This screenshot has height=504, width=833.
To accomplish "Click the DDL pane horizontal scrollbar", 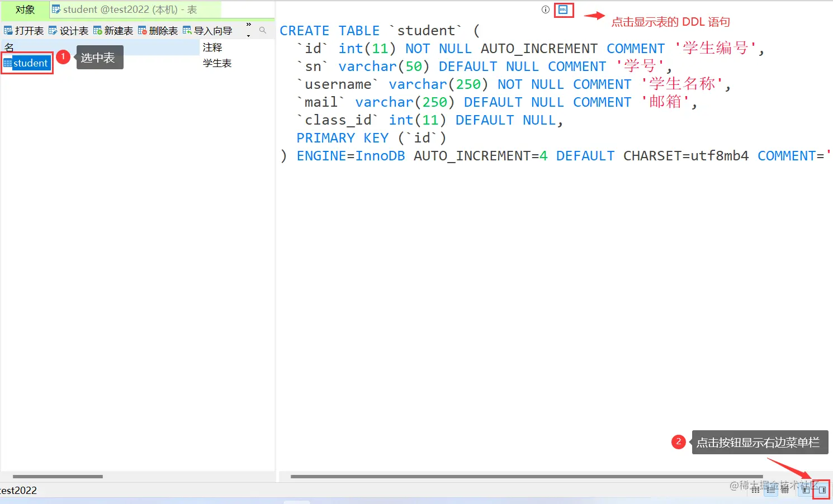I will (526, 477).
